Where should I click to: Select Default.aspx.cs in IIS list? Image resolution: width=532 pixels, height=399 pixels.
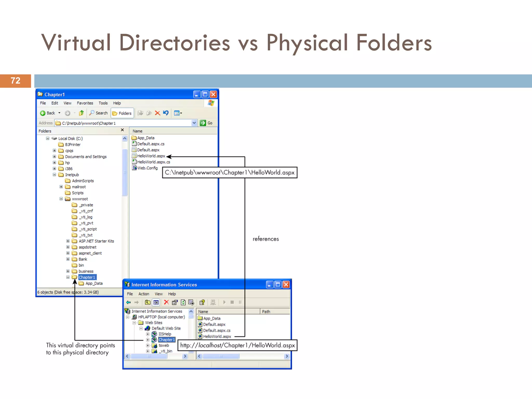click(x=214, y=330)
